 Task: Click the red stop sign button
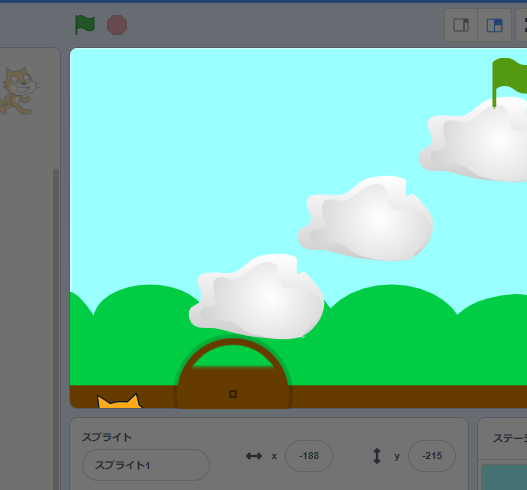pyautogui.click(x=117, y=25)
